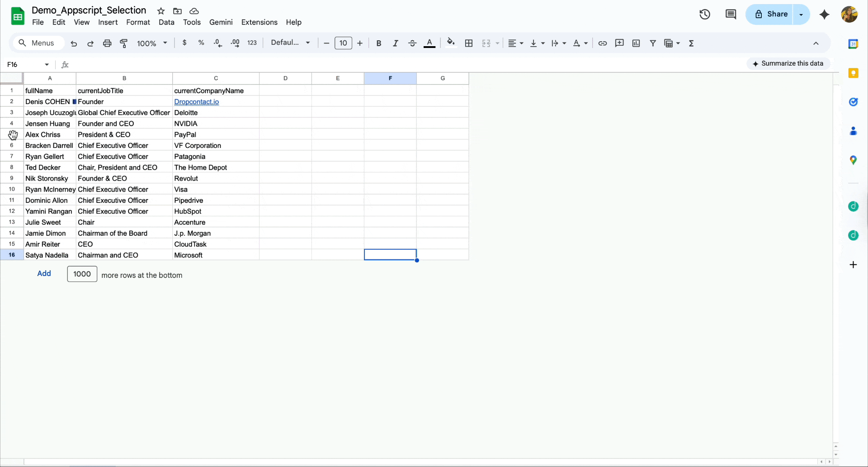Decrease decimal places
868x467 pixels.
point(218,43)
